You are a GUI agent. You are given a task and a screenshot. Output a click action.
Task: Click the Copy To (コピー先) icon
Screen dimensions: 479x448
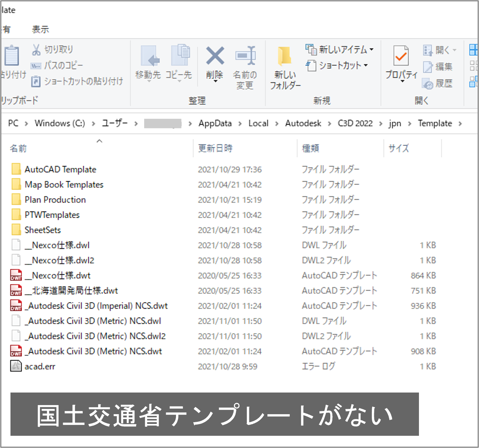tap(179, 56)
